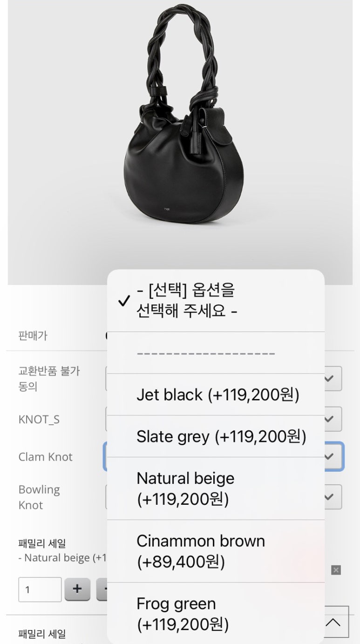
Task: Pick Natural beige in the option list
Action: pyautogui.click(x=215, y=488)
